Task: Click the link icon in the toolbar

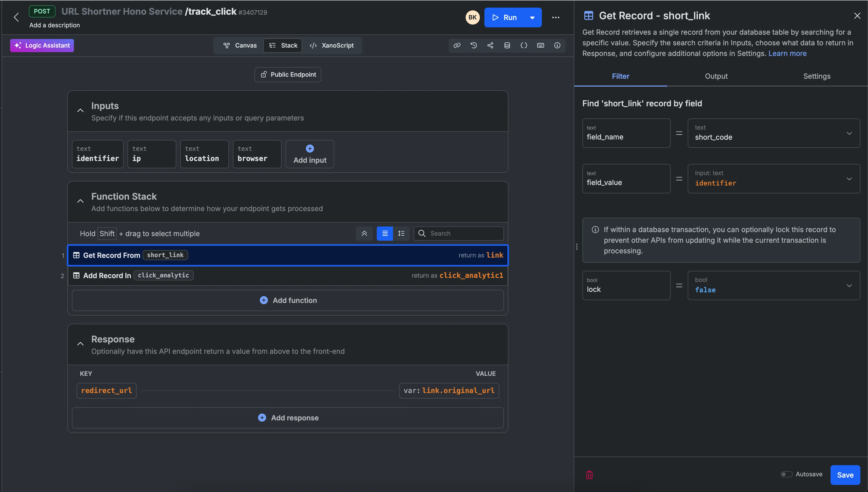Action: 457,45
